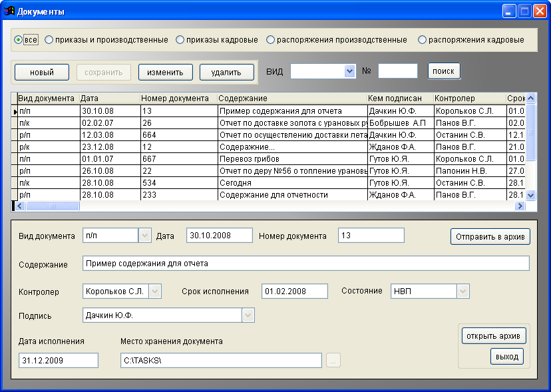This screenshot has width=551, height=392.
Task: Open the Состояние dropdown list
Action: [x=462, y=291]
